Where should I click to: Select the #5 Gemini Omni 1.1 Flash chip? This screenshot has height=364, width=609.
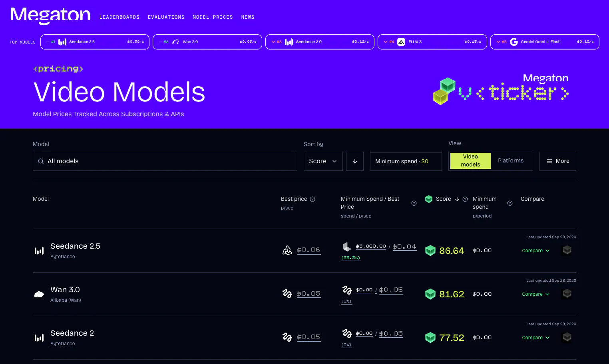545,42
